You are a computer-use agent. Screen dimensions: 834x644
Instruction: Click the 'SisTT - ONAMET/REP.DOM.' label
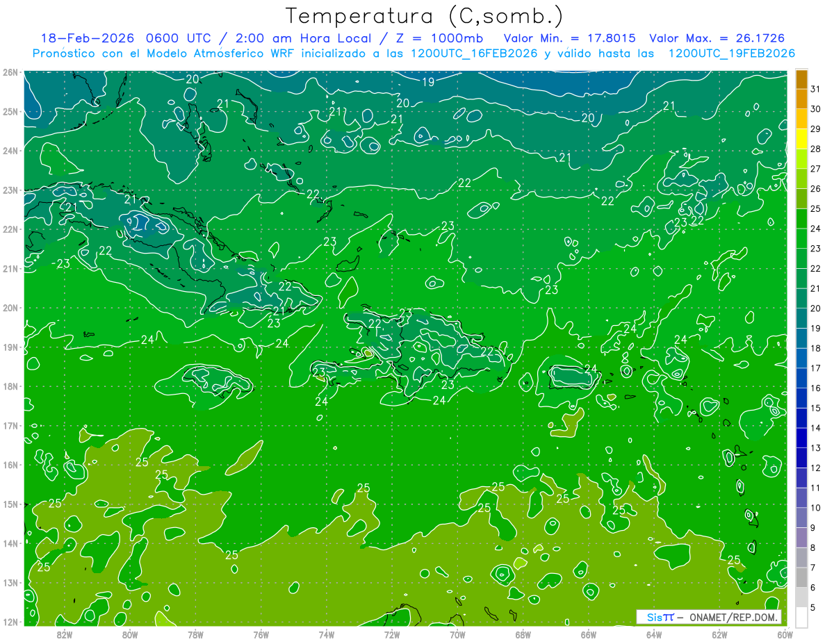tap(709, 617)
